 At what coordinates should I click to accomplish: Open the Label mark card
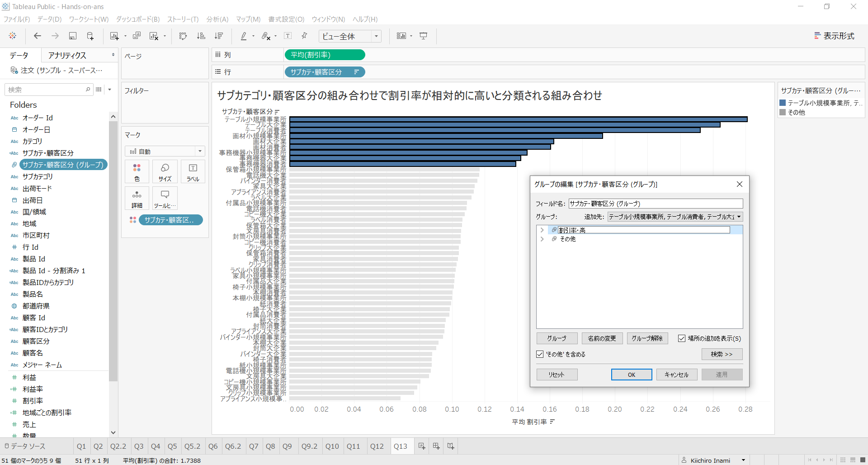tap(193, 172)
